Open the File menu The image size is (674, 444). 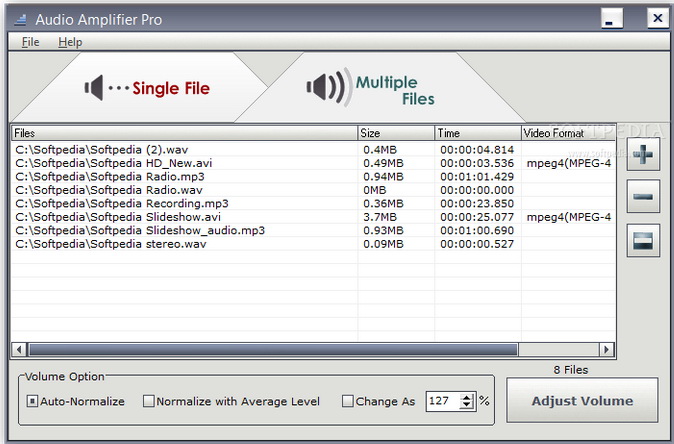tap(31, 42)
